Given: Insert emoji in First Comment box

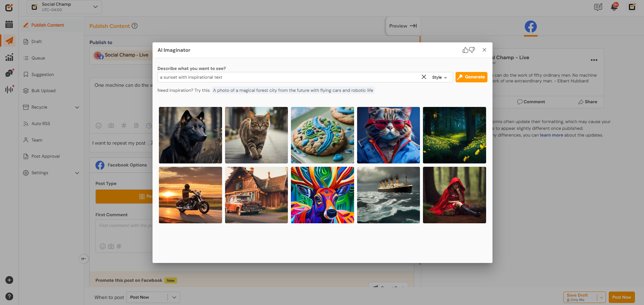Looking at the screenshot, I should (x=103, y=246).
